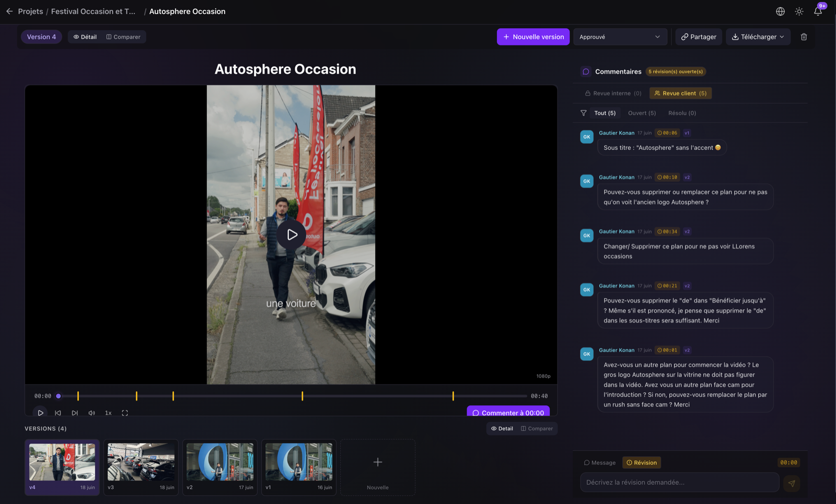836x504 pixels.
Task: Click the Partager button
Action: pyautogui.click(x=699, y=37)
